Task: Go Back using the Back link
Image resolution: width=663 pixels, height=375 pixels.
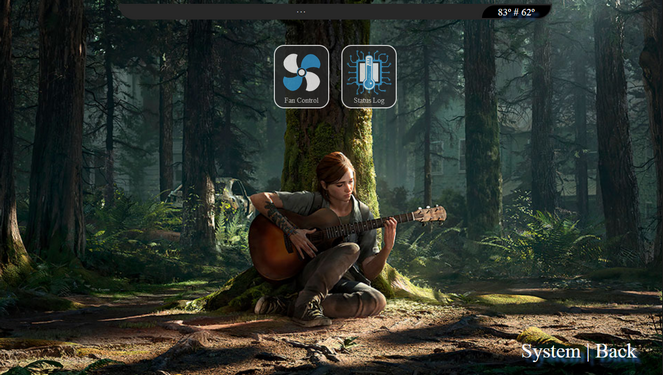Action: [616, 352]
